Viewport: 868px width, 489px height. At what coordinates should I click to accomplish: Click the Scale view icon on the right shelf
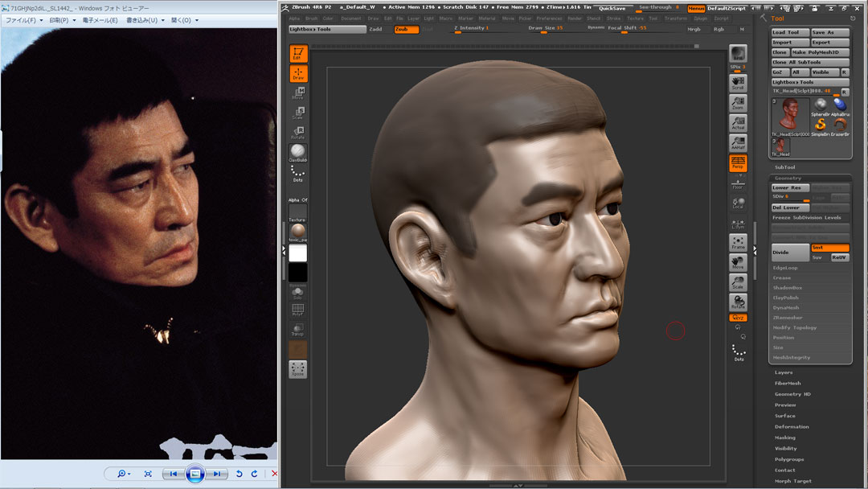tap(738, 282)
